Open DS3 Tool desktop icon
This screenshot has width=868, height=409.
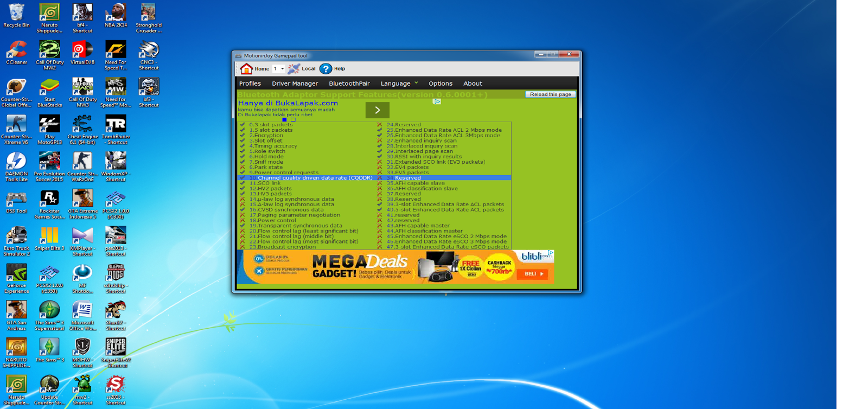pyautogui.click(x=16, y=201)
